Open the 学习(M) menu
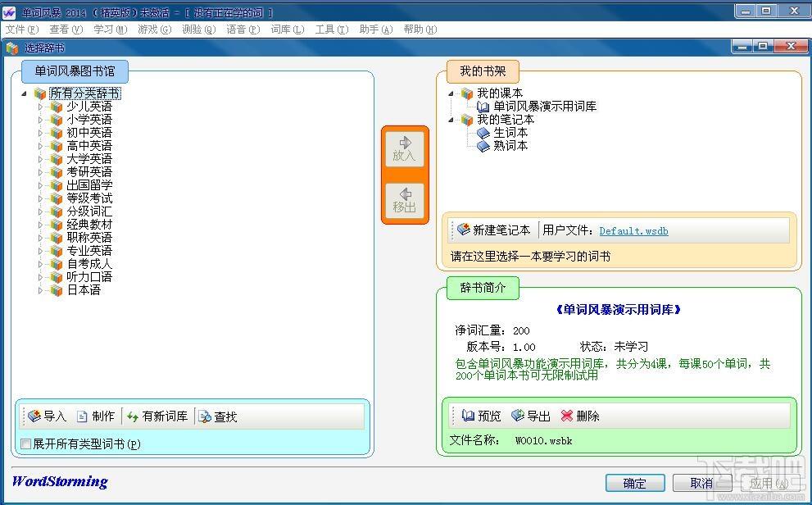Viewport: 812px width, 505px height. (111, 30)
